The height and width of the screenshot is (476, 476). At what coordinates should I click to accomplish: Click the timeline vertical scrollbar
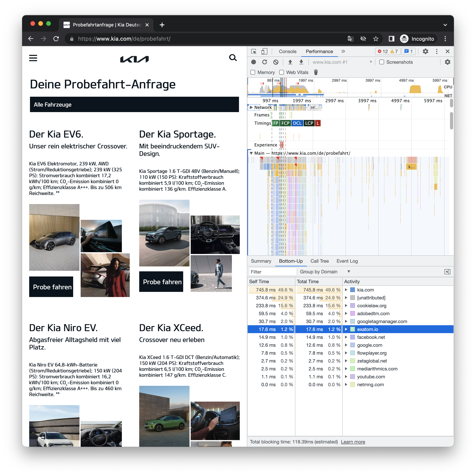click(451, 121)
